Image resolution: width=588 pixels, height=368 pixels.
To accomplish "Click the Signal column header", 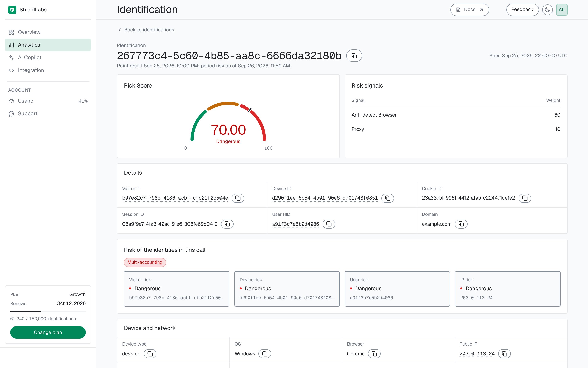I will tap(358, 100).
